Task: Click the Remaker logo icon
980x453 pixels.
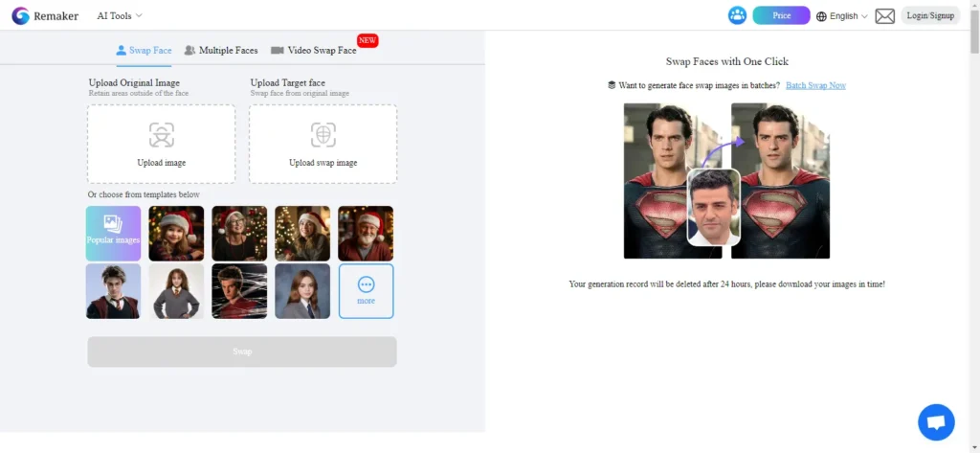Action: [20, 15]
